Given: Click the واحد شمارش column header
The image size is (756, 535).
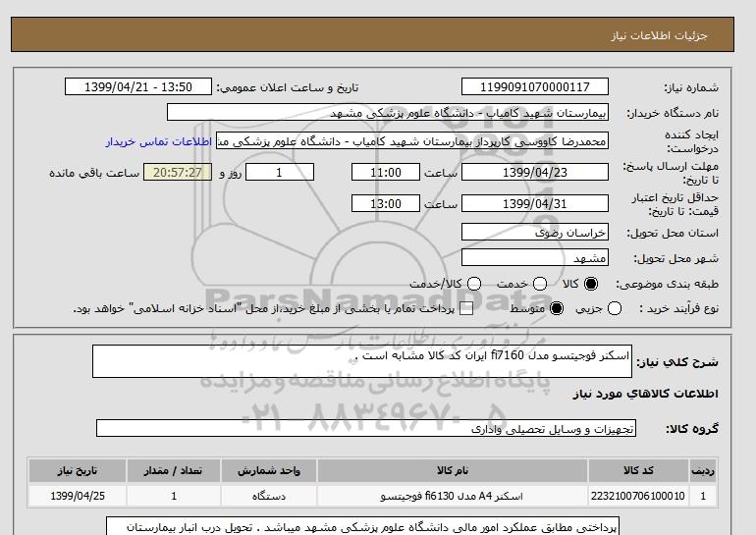Looking at the screenshot, I should click(269, 470).
